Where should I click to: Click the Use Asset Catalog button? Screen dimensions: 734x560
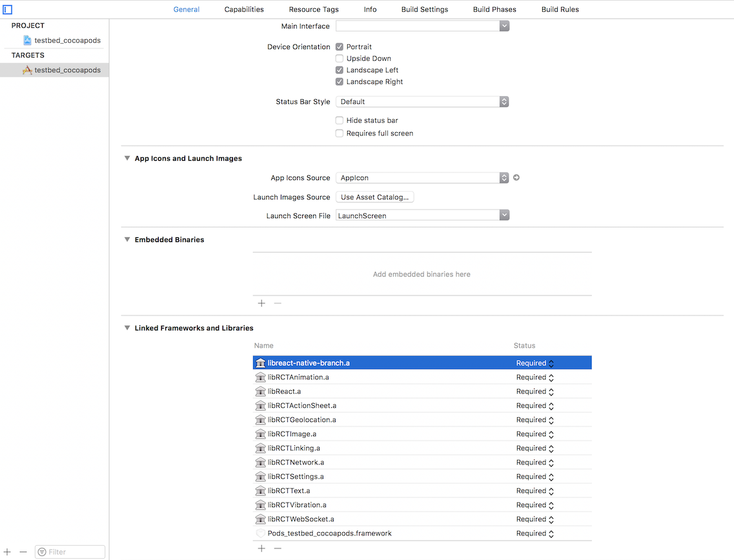pyautogui.click(x=374, y=197)
